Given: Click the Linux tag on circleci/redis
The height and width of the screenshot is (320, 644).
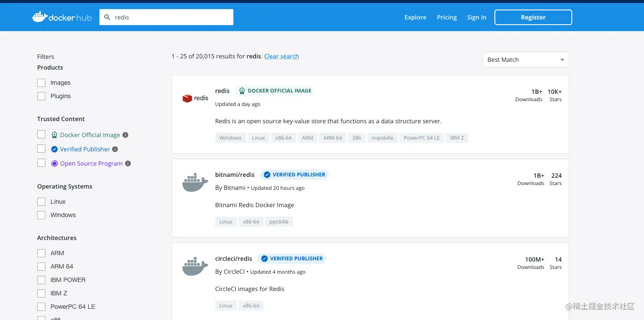Looking at the screenshot, I should pos(226,306).
